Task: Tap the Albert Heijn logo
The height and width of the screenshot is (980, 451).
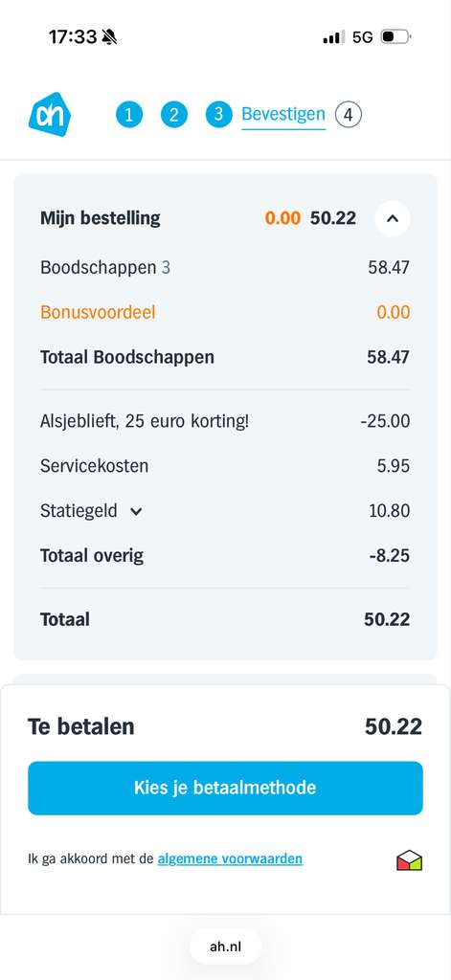Action: (x=50, y=115)
